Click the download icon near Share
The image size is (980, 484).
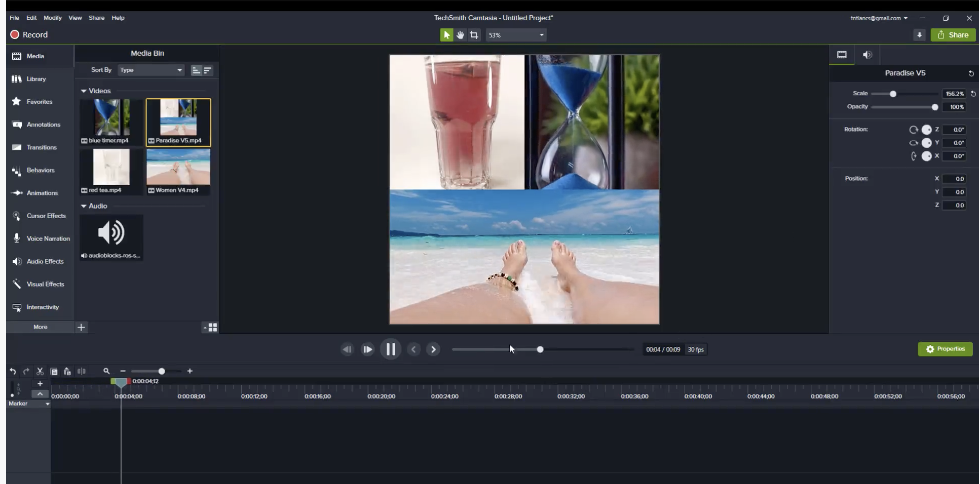[x=919, y=35]
